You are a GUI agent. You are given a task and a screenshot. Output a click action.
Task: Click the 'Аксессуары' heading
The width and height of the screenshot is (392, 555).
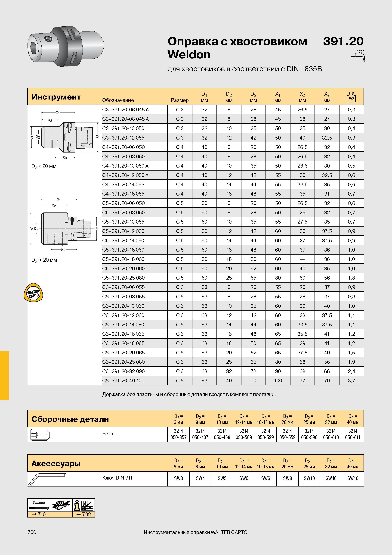click(x=56, y=463)
